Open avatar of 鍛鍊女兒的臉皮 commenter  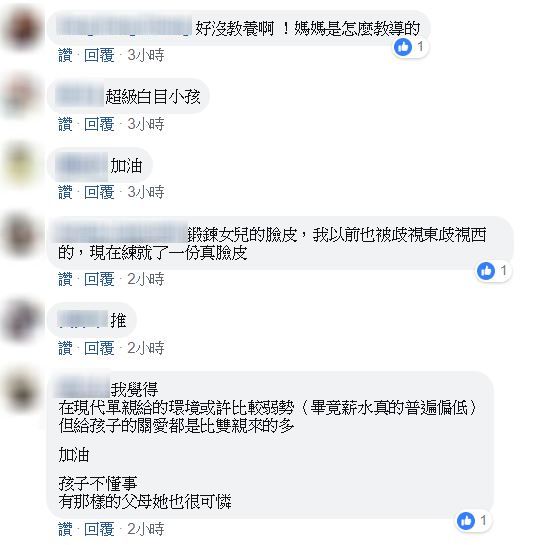(x=22, y=235)
